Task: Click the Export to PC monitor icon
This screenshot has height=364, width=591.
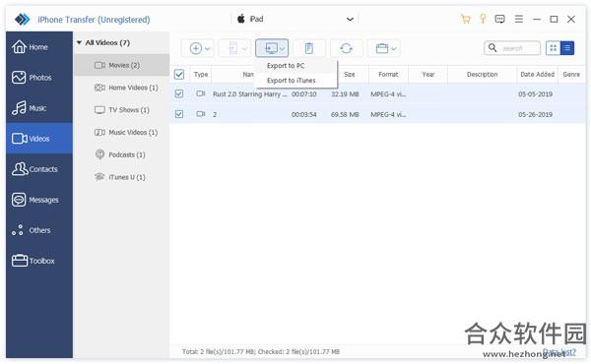Action: pyautogui.click(x=271, y=48)
